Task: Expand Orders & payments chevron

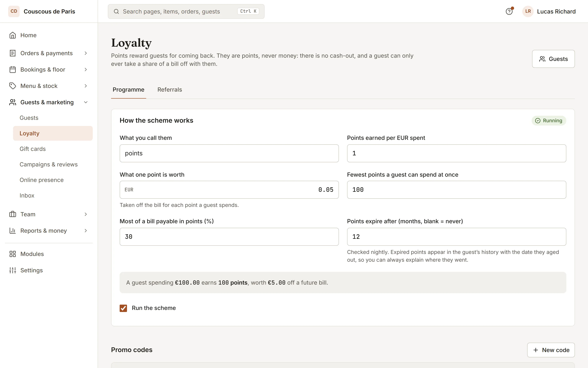Action: click(x=86, y=53)
